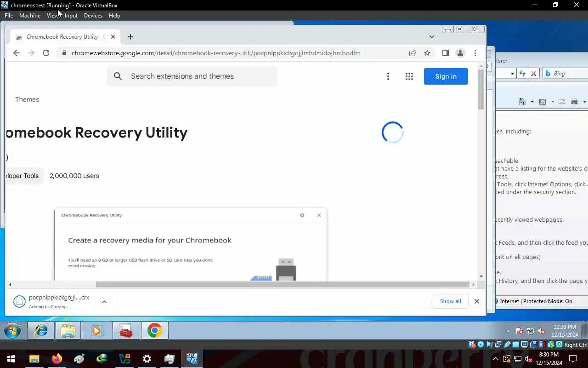
Task: Click the scroll-down arrow in Chrome
Action: [x=481, y=276]
